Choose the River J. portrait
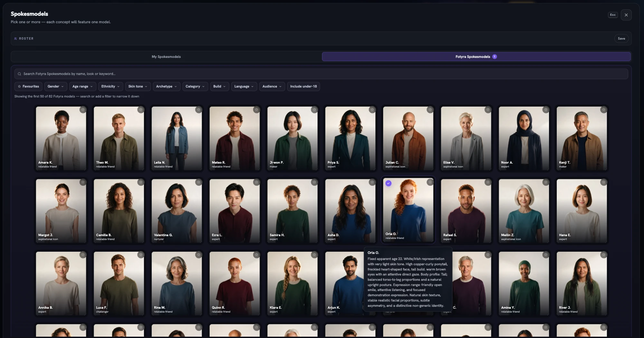Image resolution: width=644 pixels, height=338 pixels. coord(582,283)
